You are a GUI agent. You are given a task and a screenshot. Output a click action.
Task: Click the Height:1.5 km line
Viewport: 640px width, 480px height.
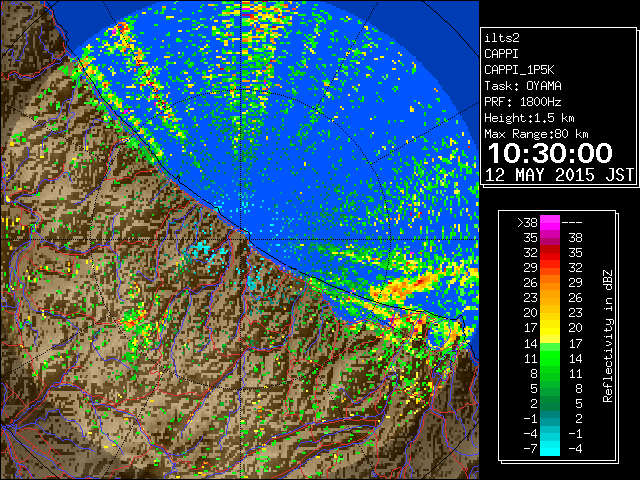[529, 118]
